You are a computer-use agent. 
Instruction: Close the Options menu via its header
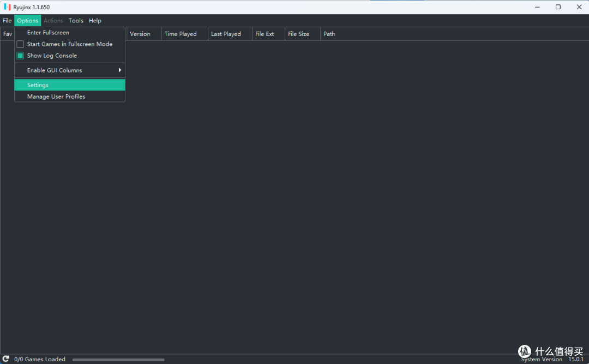click(x=27, y=21)
